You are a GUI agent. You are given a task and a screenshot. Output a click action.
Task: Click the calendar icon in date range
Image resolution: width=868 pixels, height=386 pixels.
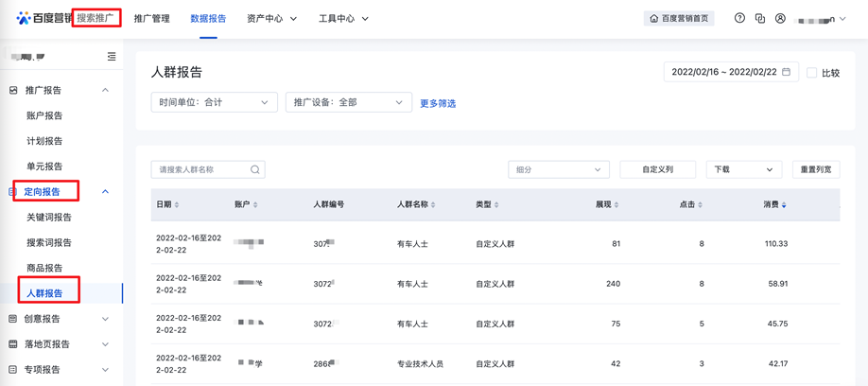coord(787,72)
